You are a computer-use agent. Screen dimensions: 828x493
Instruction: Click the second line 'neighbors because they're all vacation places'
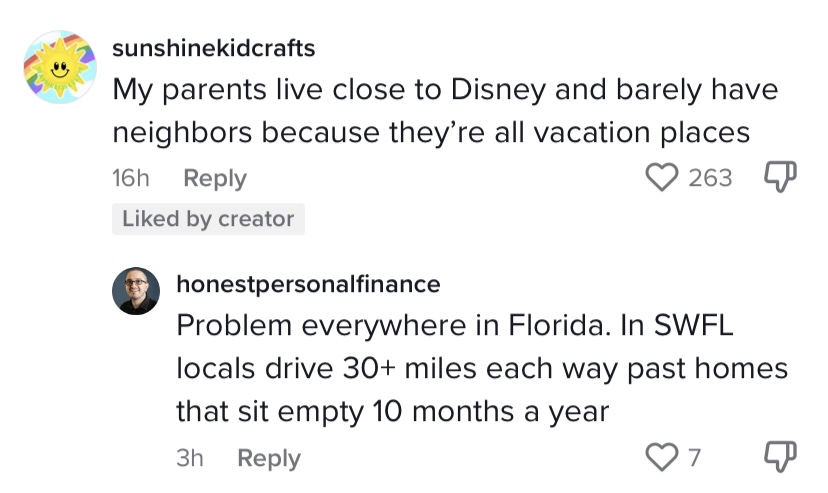coord(431,132)
